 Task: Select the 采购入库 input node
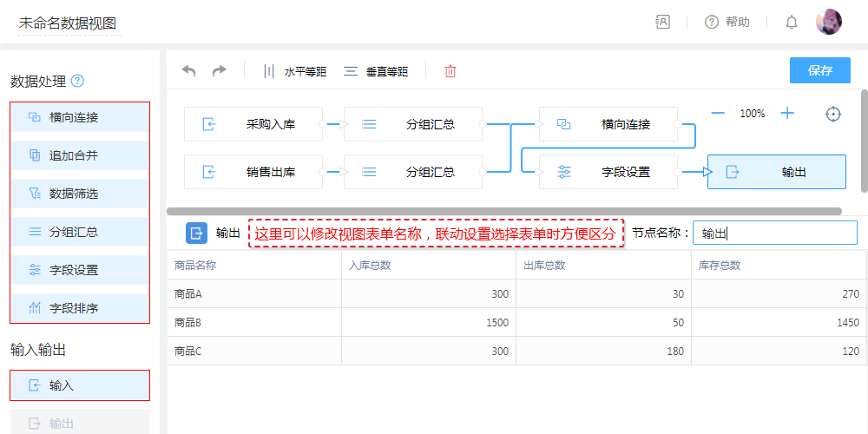pyautogui.click(x=253, y=124)
